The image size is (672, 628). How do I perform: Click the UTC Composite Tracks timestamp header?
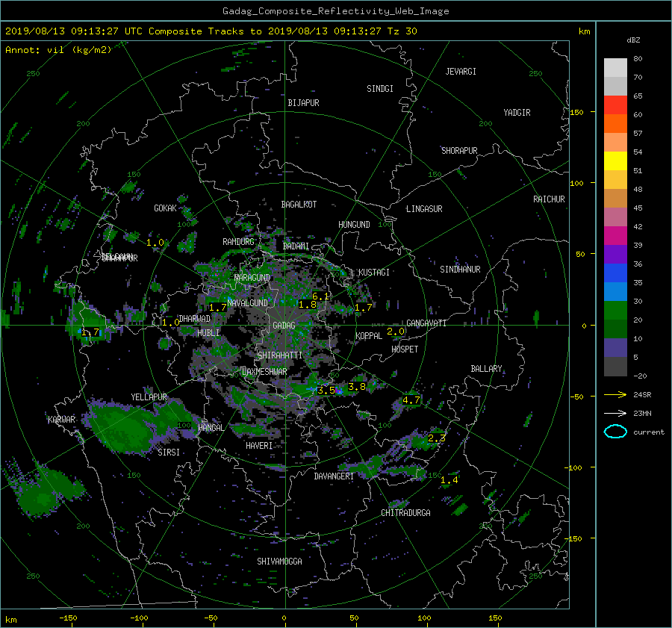click(211, 31)
